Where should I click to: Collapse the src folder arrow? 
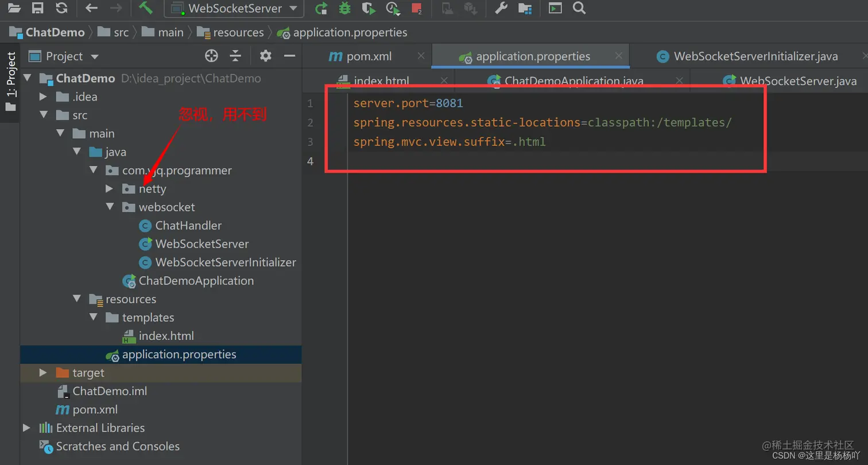[x=43, y=115]
